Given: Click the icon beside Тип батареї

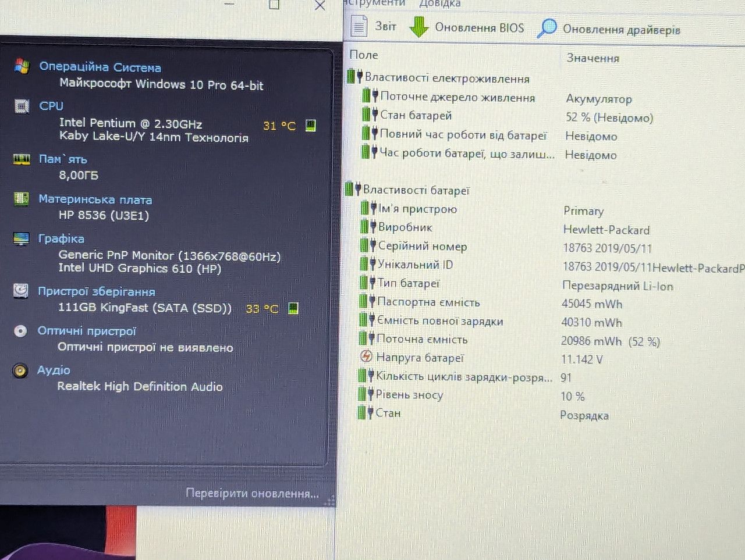Looking at the screenshot, I should [x=368, y=282].
